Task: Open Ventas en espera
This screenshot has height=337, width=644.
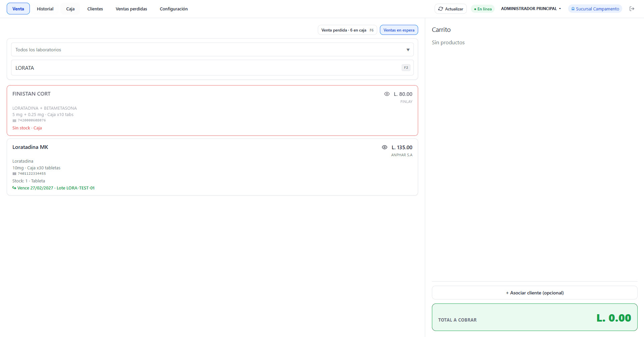Action: point(399,30)
